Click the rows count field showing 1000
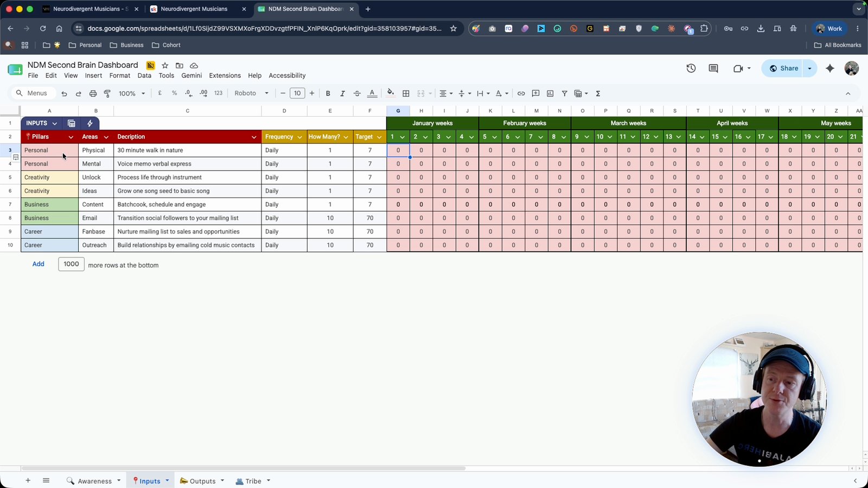The height and width of the screenshot is (488, 868). point(71,264)
